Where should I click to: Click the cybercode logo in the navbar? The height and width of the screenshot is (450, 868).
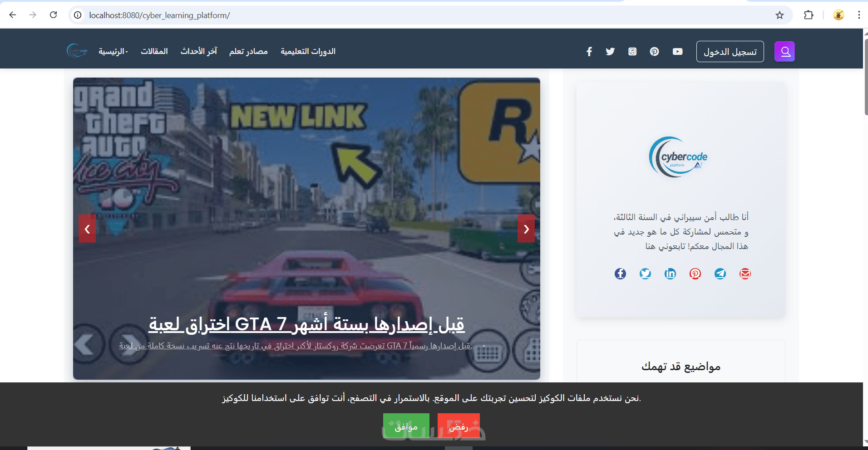click(77, 51)
